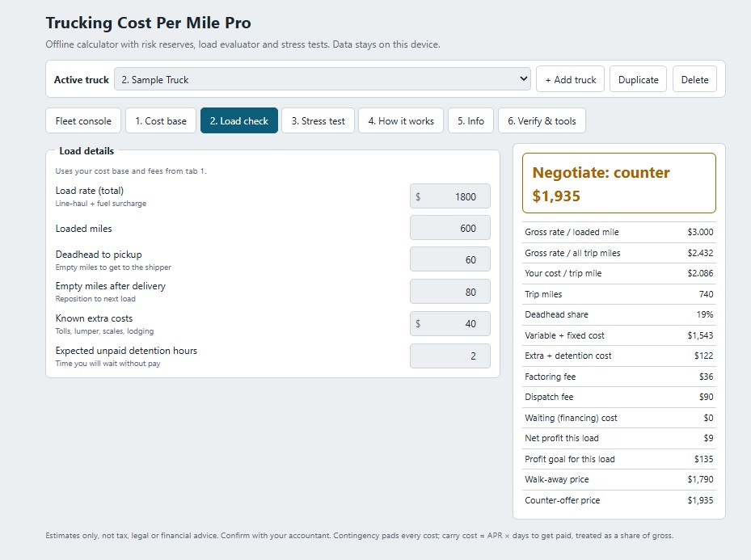Delete the active truck
Image resolution: width=751 pixels, height=560 pixels.
694,79
